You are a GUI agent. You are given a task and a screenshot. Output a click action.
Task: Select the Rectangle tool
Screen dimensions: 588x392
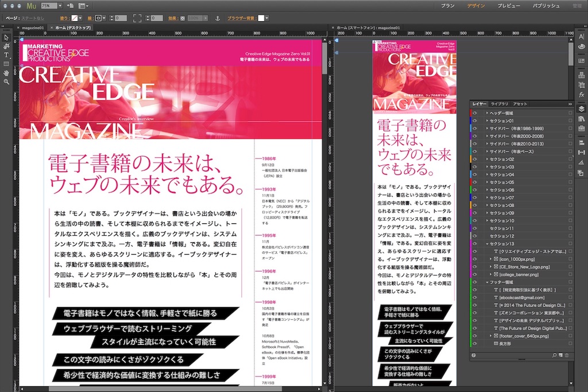pos(6,64)
